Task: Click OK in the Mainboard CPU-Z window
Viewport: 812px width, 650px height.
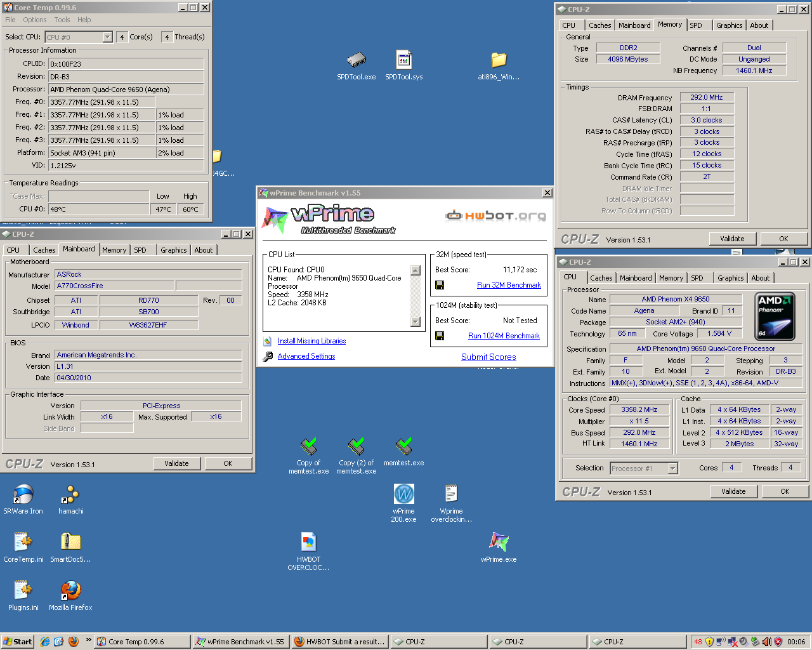Action: (228, 463)
